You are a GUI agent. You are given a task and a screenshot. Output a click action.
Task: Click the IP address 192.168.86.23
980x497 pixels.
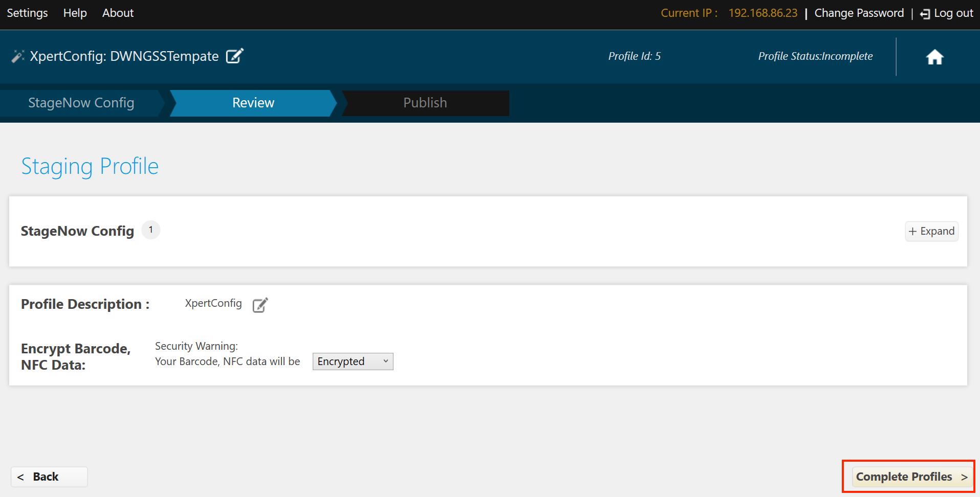point(763,13)
